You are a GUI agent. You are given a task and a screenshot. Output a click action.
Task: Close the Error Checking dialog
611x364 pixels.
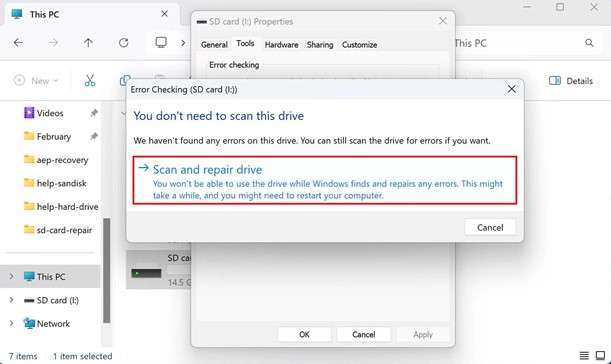tap(511, 89)
